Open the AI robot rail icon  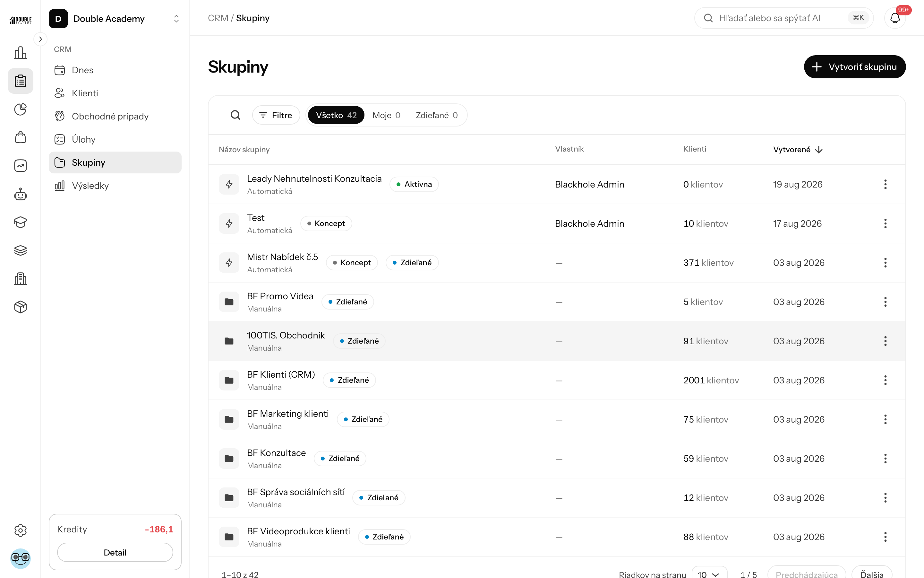(20, 194)
